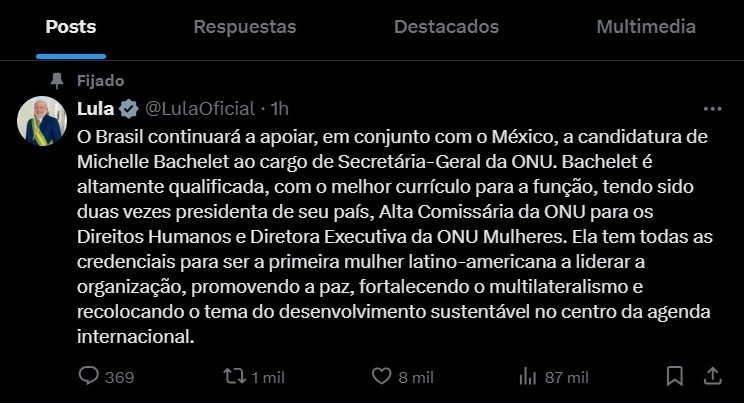The image size is (744, 403).
Task: Repost the tweet using the retweet arrows icon
Action: coord(234,376)
